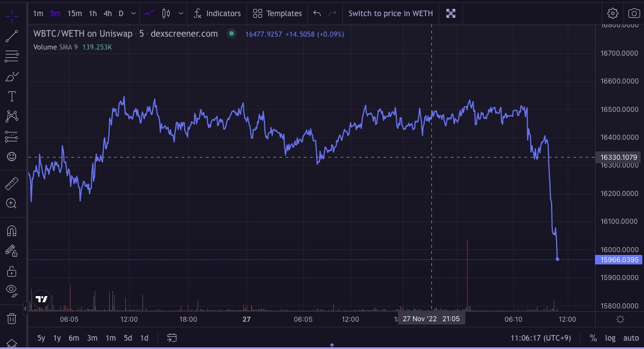Viewport: 644px width, 349px height.
Task: Click the green market status dot
Action: pos(232,33)
